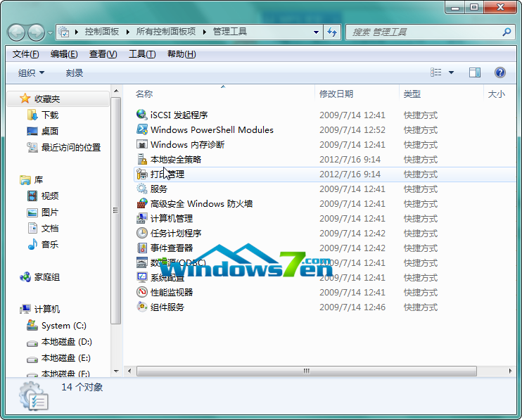Select 高级安全 Windows 防火墙 icon
The width and height of the screenshot is (522, 420).
point(141,203)
